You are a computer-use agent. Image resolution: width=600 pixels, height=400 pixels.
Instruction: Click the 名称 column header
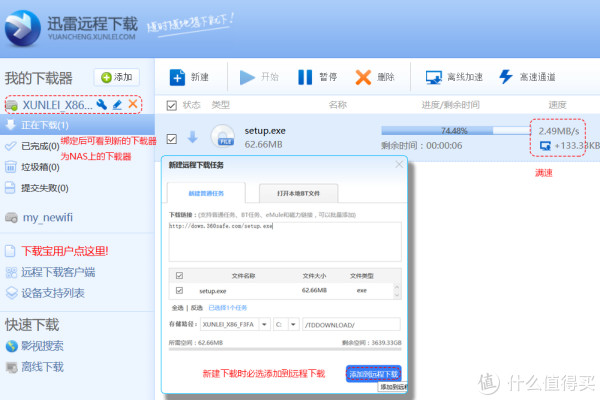point(338,105)
